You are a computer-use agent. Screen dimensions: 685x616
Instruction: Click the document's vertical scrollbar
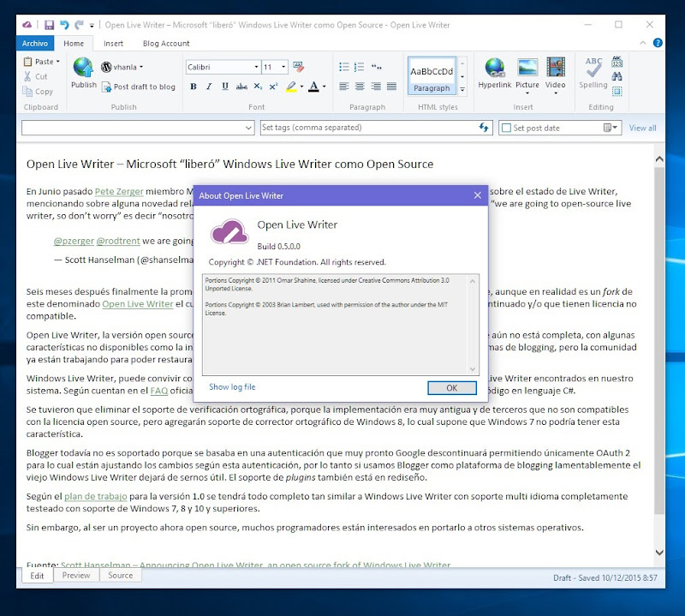(x=659, y=341)
